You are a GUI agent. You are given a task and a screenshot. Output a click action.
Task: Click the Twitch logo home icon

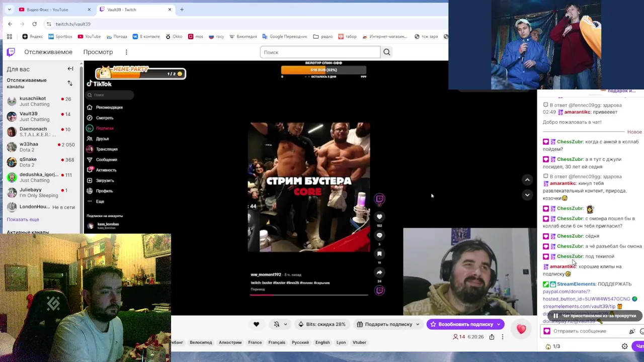[11, 52]
